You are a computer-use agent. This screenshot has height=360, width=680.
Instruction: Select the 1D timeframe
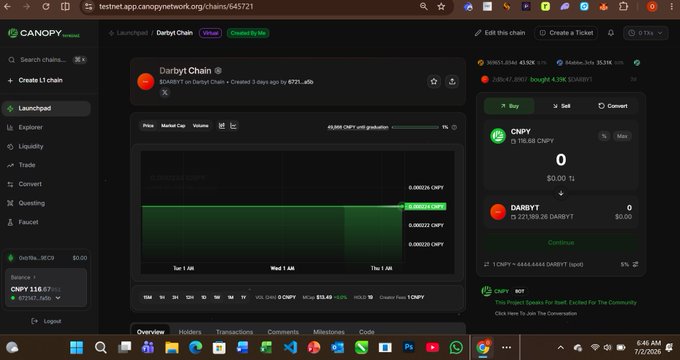[203, 298]
